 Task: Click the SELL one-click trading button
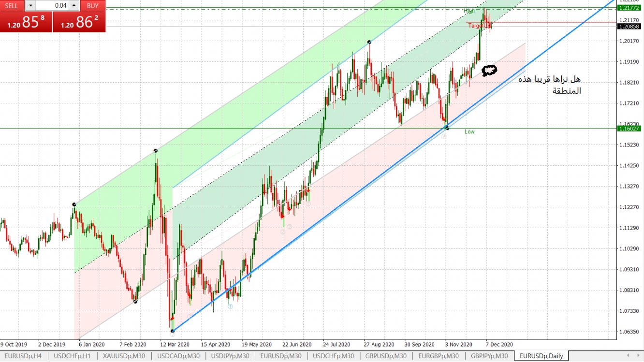[12, 6]
